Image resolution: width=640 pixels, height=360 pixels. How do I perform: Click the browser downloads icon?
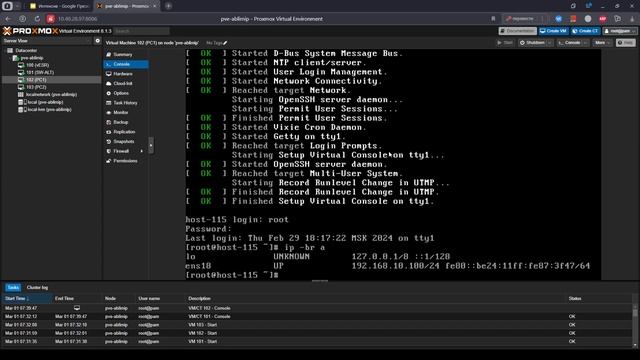632,19
